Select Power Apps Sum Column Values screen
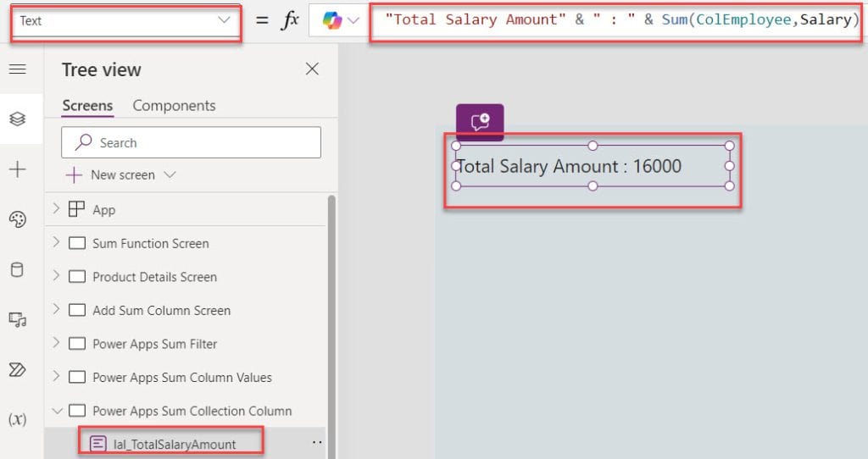This screenshot has height=459, width=868. 182,377
